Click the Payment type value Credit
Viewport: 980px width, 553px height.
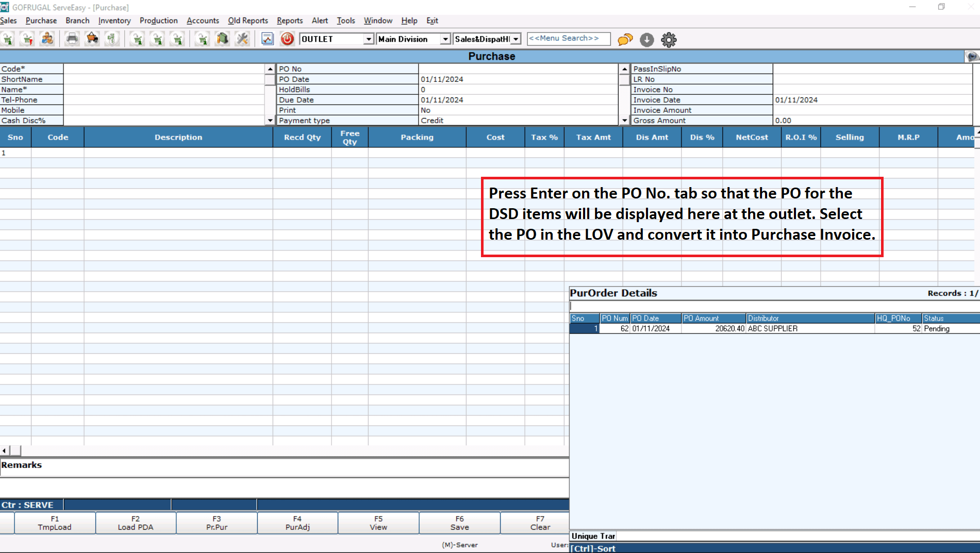click(x=518, y=121)
